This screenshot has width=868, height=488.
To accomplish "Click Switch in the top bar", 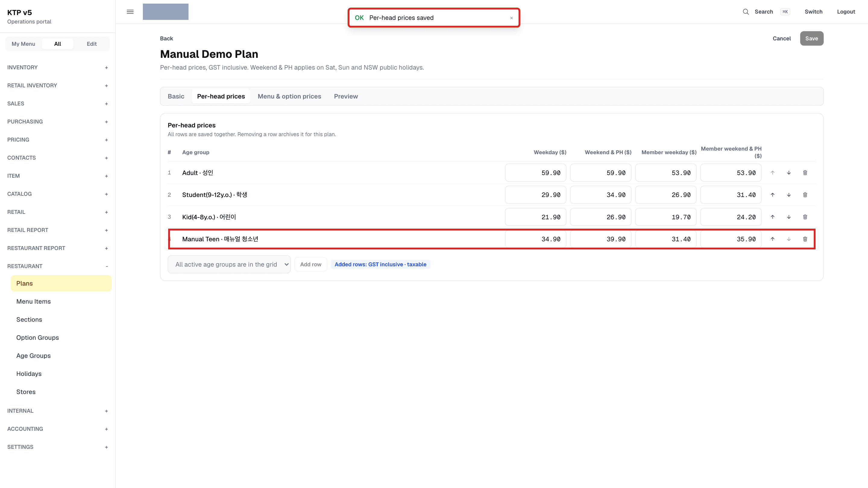I will (x=813, y=12).
